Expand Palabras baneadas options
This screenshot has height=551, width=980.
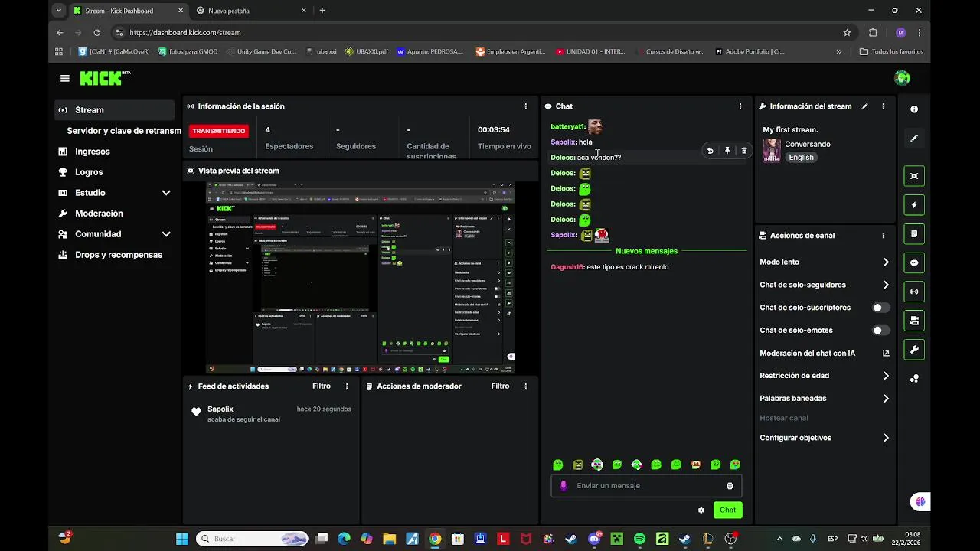(x=886, y=399)
